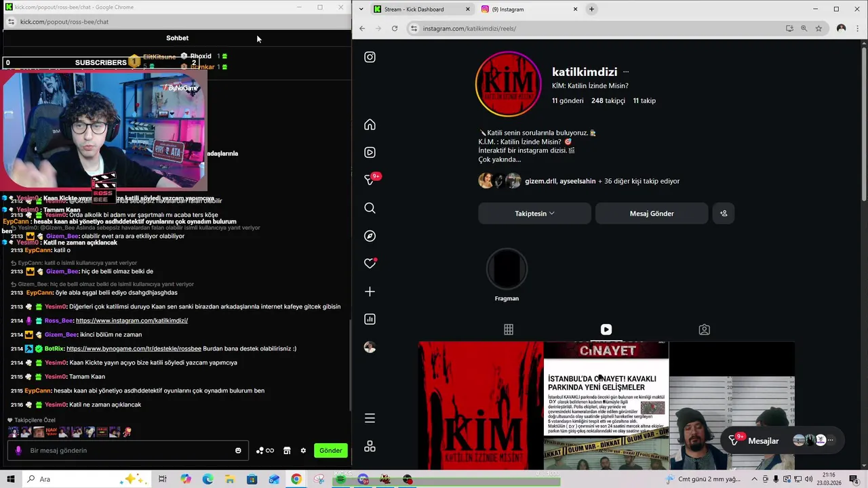Open a new Chrome tab
868x488 pixels.
coord(591,9)
